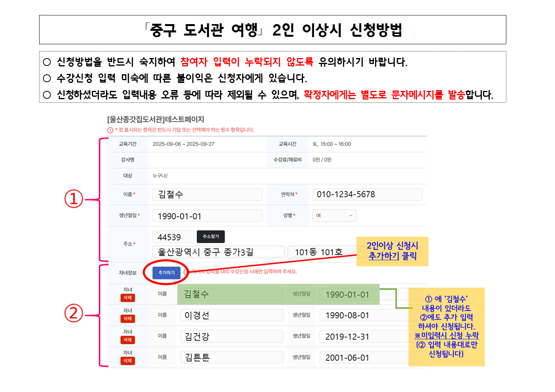
Task: Click the address field 울산광역시 중구 종가3길
Action: [218, 252]
